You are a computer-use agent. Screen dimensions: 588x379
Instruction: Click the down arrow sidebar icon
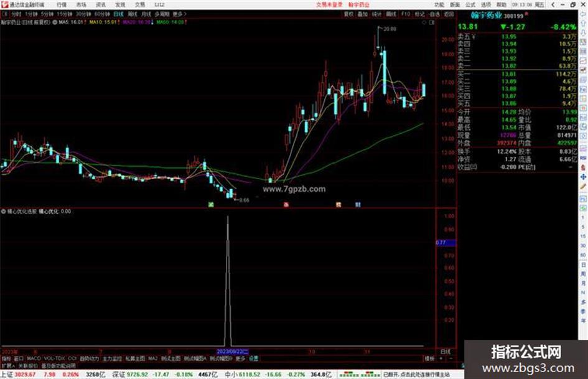pyautogui.click(x=583, y=32)
